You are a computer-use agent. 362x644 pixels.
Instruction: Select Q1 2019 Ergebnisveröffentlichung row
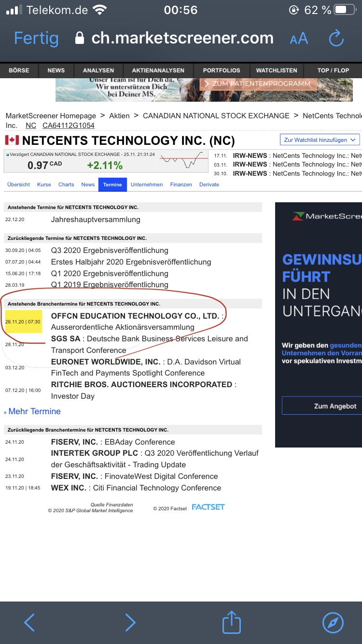(110, 285)
